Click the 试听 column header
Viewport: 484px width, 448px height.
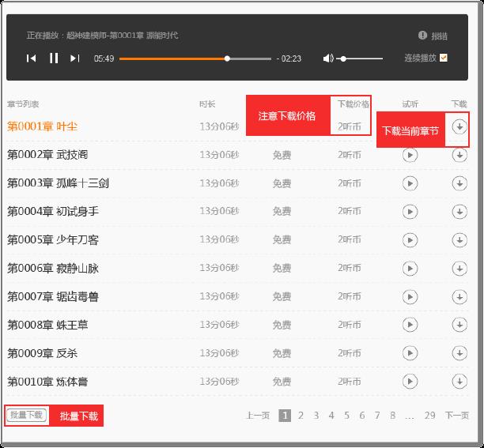[410, 104]
